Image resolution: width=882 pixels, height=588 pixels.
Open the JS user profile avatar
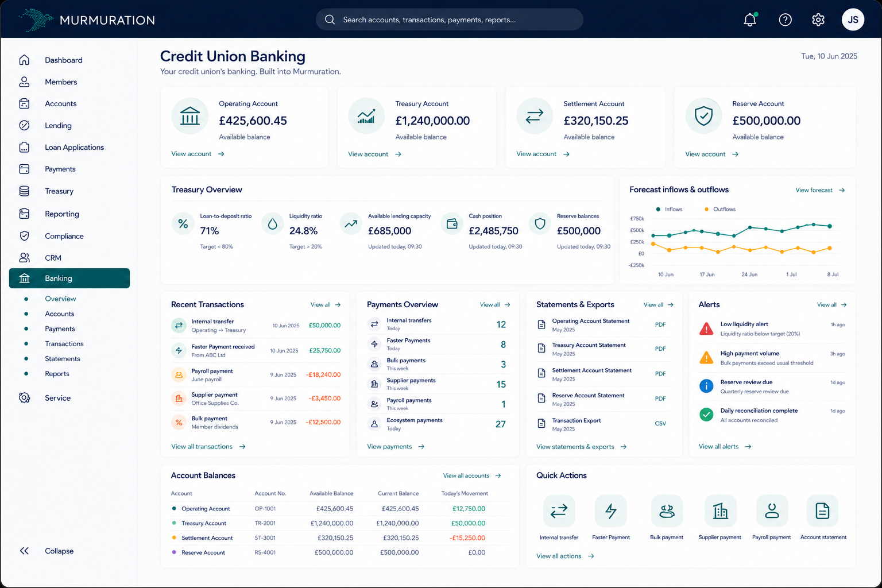(853, 20)
